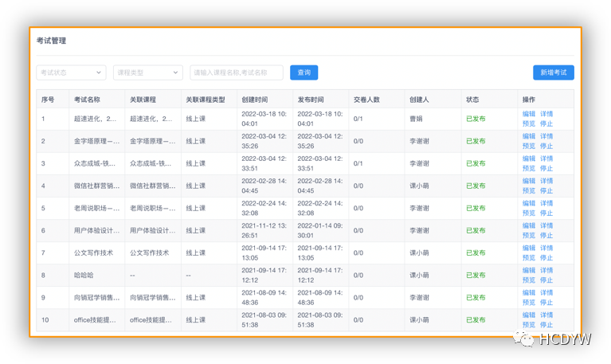Click 详情 for exam 向销冠学销售
This screenshot has height=364, width=611.
point(546,292)
